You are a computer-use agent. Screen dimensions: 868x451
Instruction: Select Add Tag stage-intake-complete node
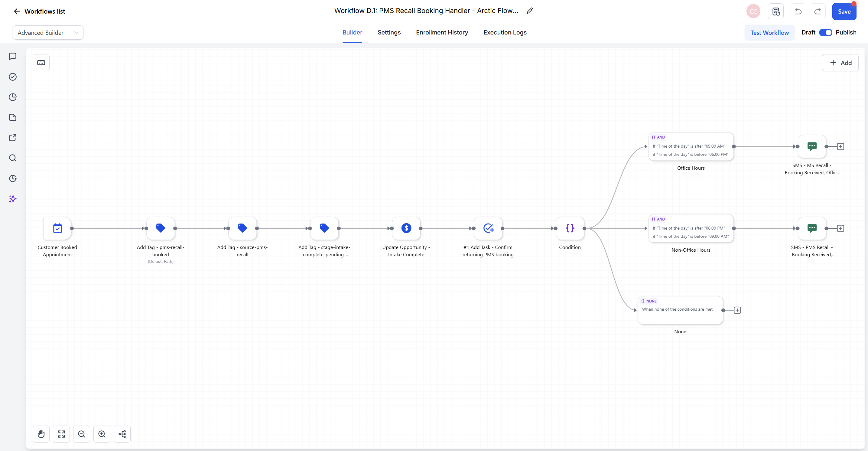pos(324,228)
